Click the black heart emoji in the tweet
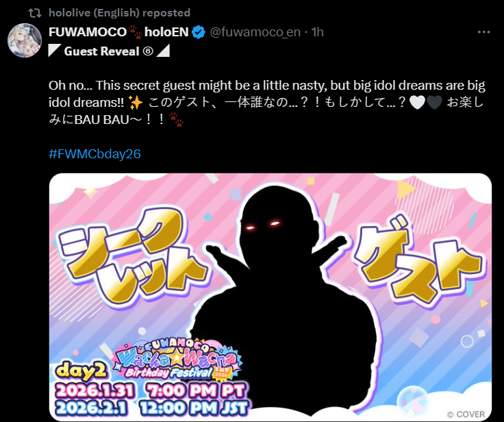The width and height of the screenshot is (504, 422). pos(435,103)
